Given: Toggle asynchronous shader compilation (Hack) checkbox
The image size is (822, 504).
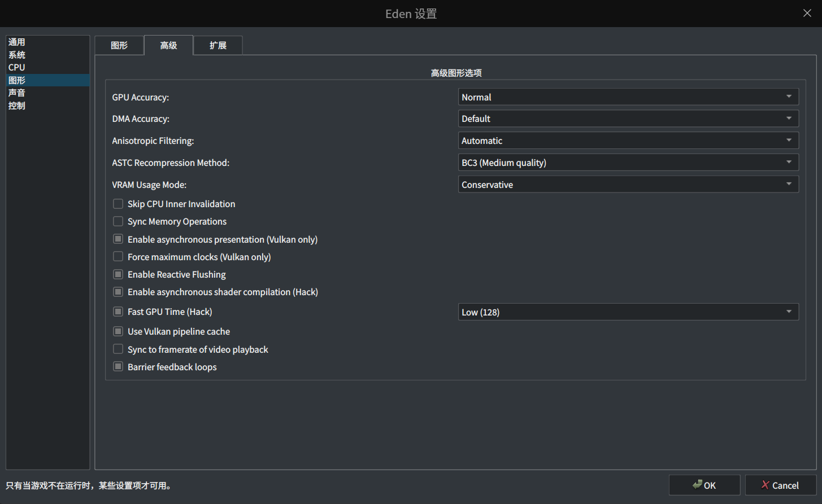Looking at the screenshot, I should point(118,292).
